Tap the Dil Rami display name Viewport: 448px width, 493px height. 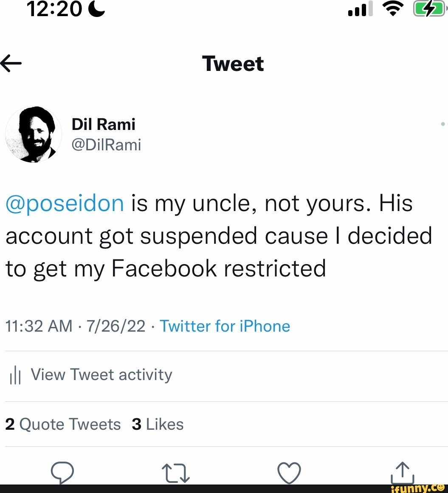[104, 124]
